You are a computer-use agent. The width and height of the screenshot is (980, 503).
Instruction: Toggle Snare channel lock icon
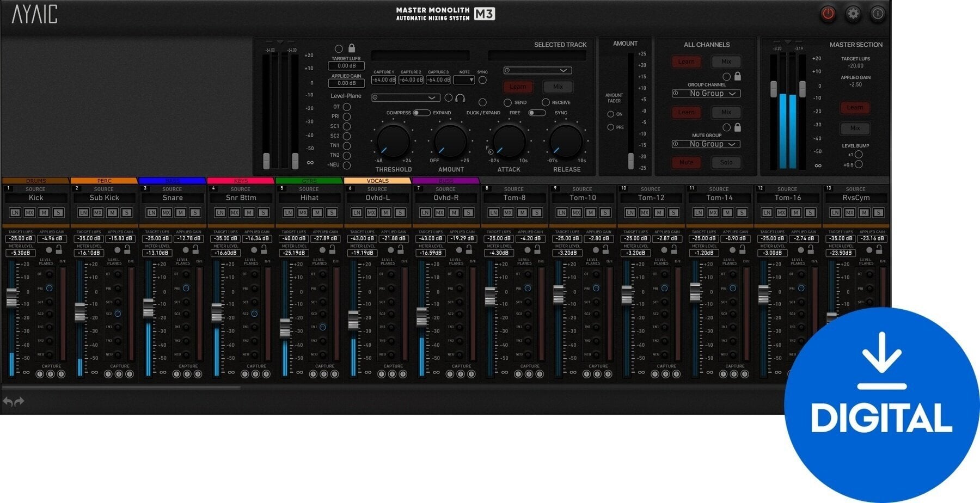[195, 249]
